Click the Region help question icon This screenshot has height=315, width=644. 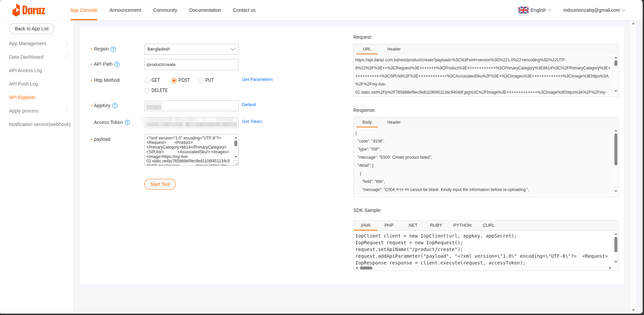(x=113, y=49)
